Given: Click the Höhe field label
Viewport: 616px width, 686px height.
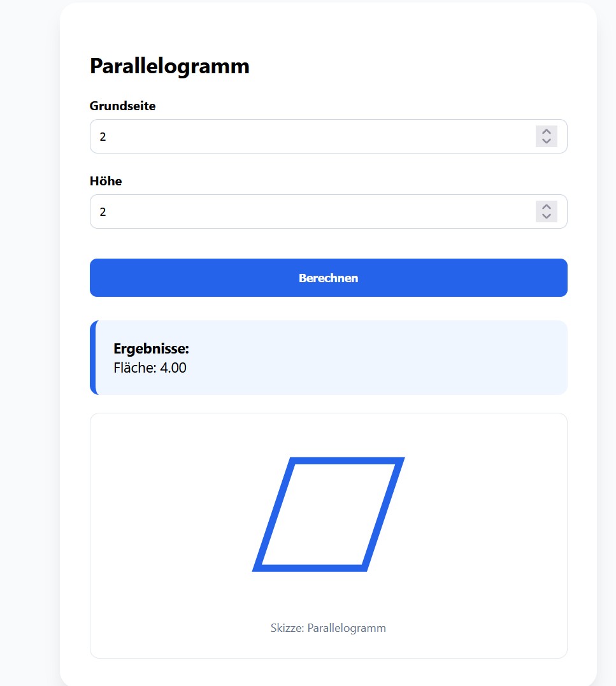Looking at the screenshot, I should [x=106, y=181].
